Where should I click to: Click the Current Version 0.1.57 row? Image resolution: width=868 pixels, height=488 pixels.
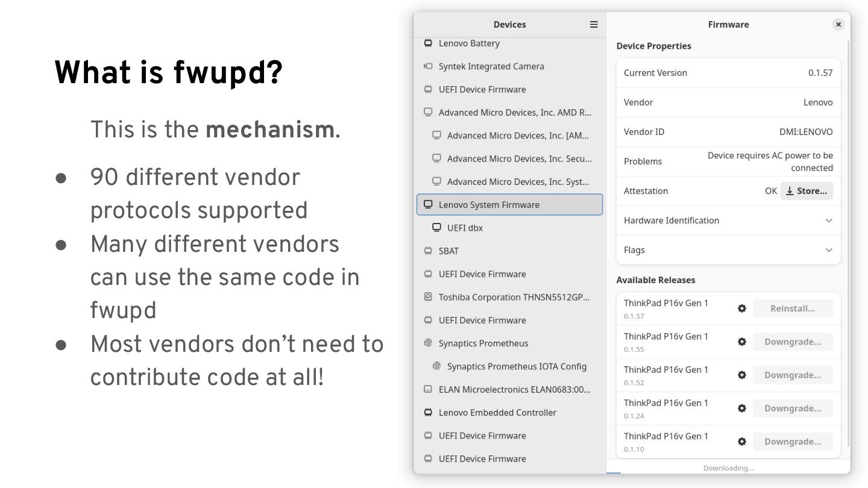tap(728, 73)
